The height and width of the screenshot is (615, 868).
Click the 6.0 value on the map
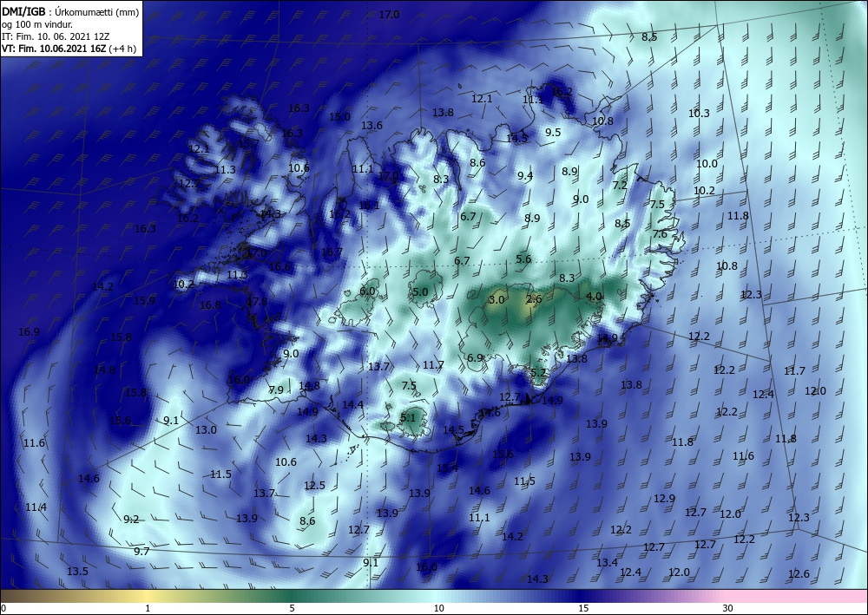point(367,291)
